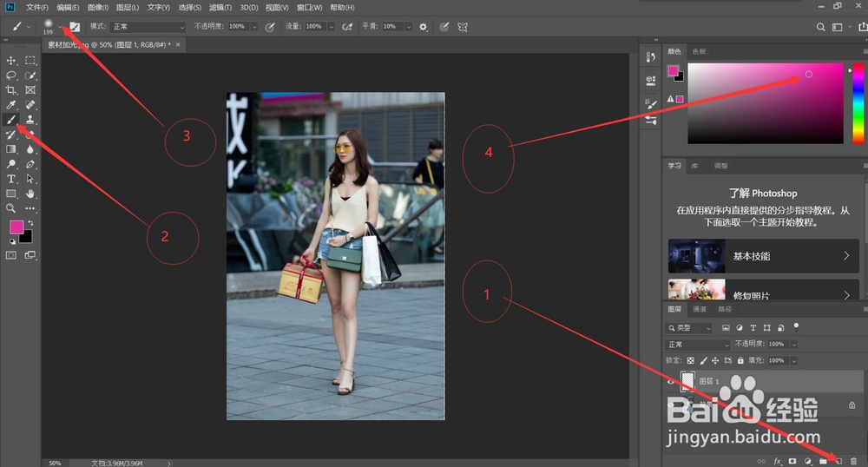Click the foreground color swatch in toolbar

[x=16, y=227]
